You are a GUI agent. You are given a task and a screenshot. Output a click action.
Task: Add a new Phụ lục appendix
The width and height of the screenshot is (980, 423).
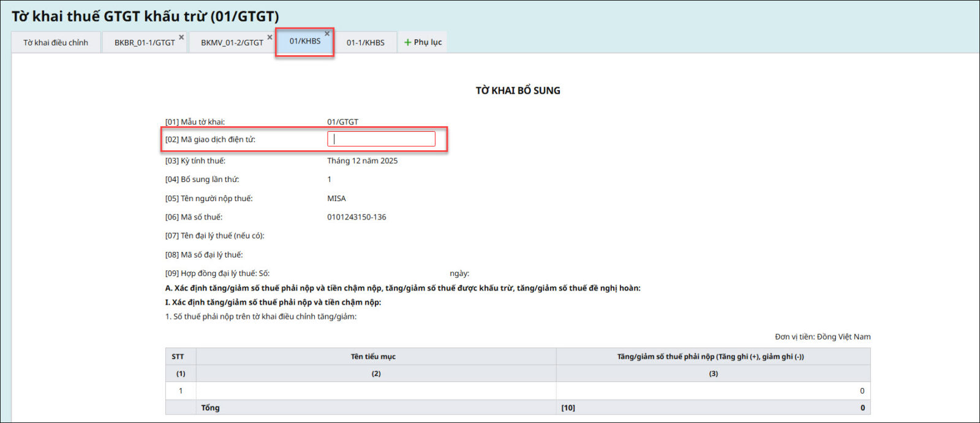click(x=423, y=42)
